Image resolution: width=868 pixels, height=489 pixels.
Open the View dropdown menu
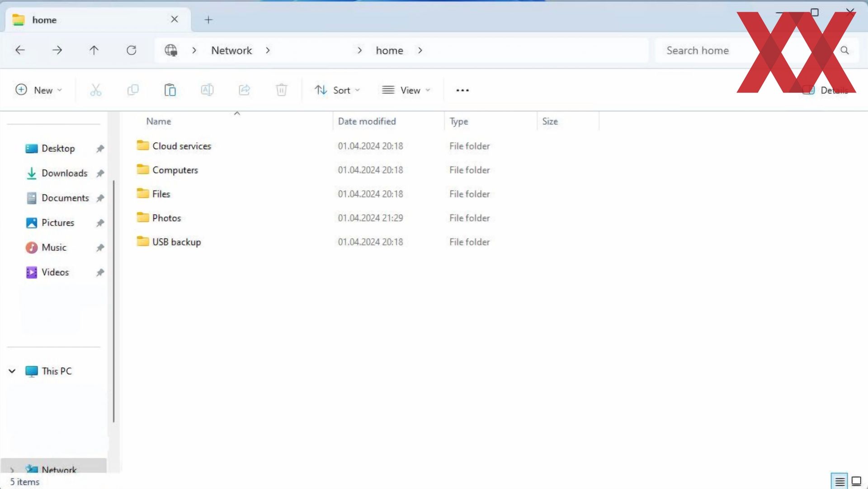(406, 90)
